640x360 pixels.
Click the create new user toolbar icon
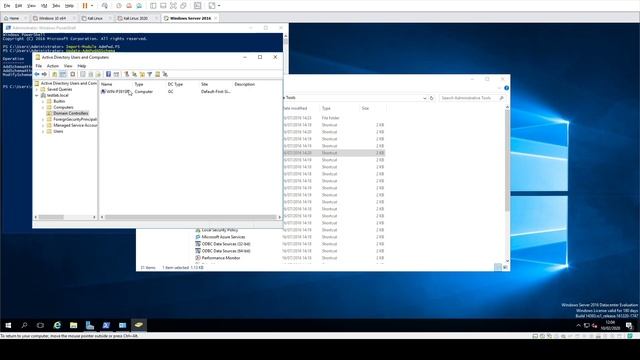(127, 74)
